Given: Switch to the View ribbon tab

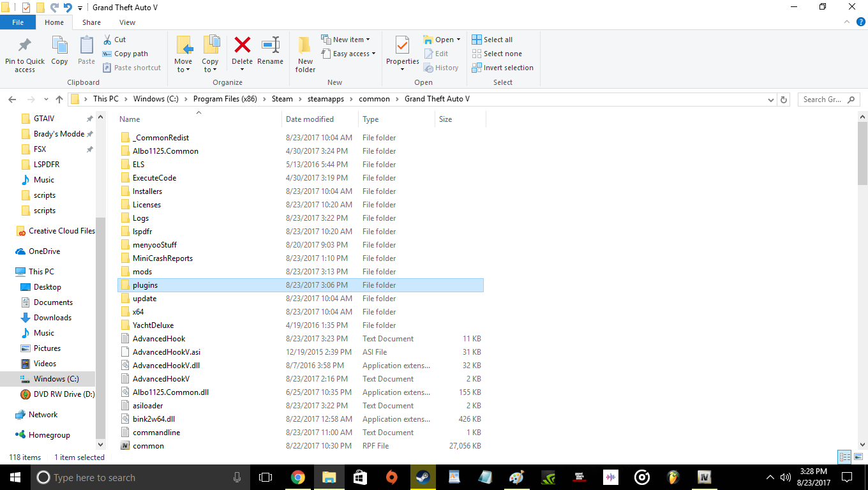Looking at the screenshot, I should 127,22.
